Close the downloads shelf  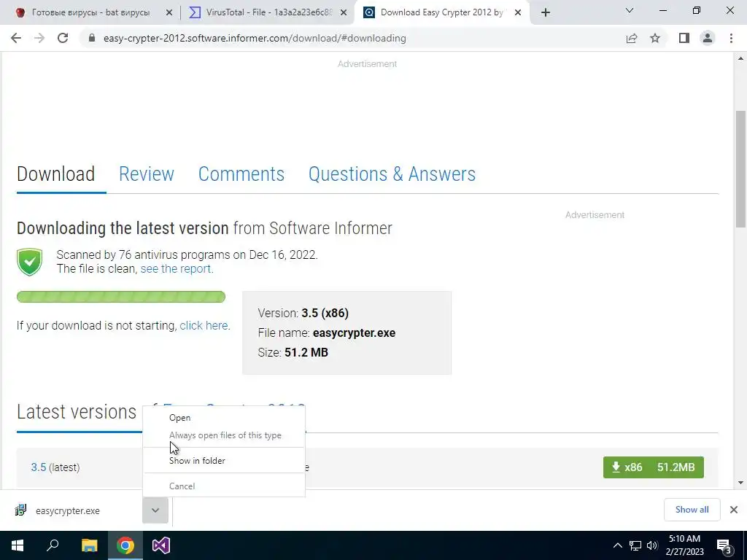coord(734,510)
